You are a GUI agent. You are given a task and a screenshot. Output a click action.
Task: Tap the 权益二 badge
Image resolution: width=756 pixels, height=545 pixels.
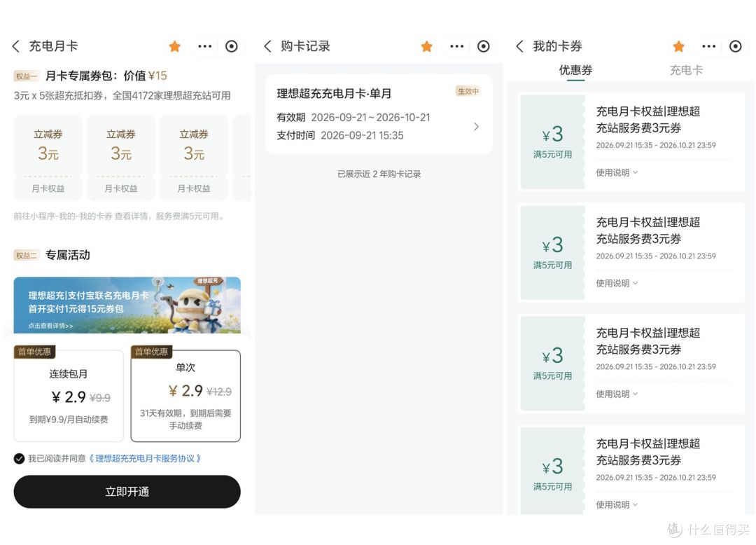[x=26, y=256]
